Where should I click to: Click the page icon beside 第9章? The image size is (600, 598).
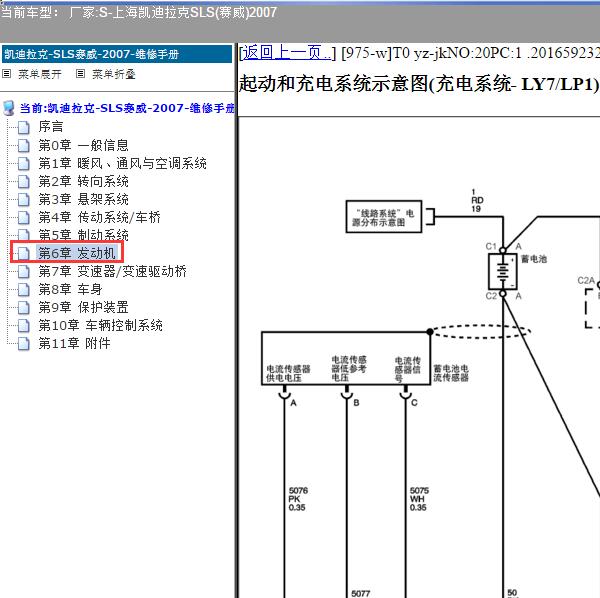[24, 308]
